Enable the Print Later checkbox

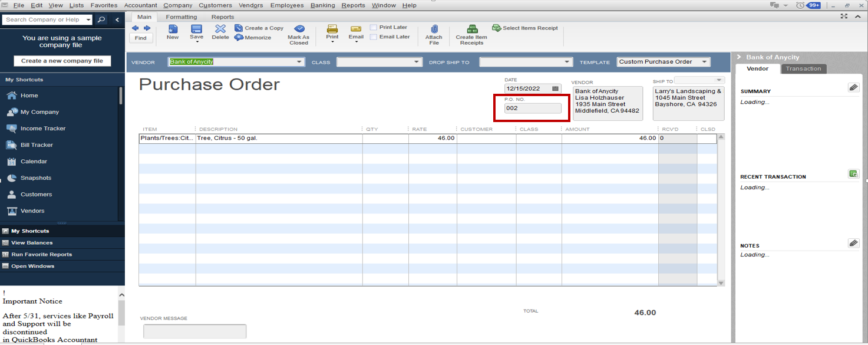click(374, 27)
